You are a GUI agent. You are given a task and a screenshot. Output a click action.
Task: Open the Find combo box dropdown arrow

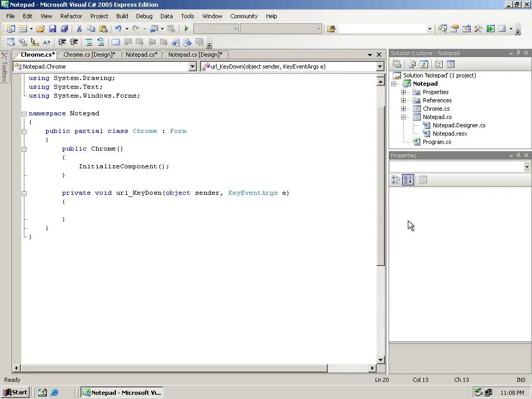pyautogui.click(x=430, y=29)
